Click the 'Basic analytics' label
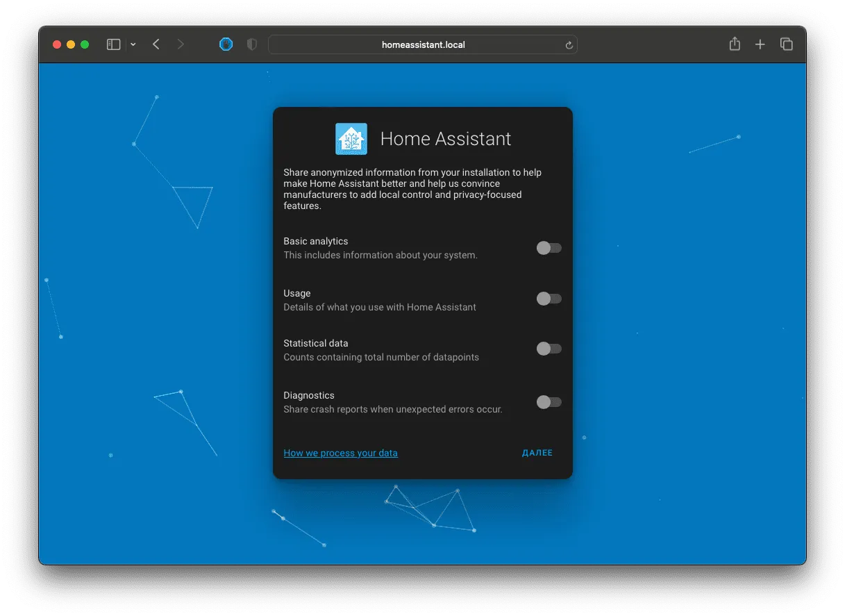This screenshot has width=845, height=616. (316, 241)
